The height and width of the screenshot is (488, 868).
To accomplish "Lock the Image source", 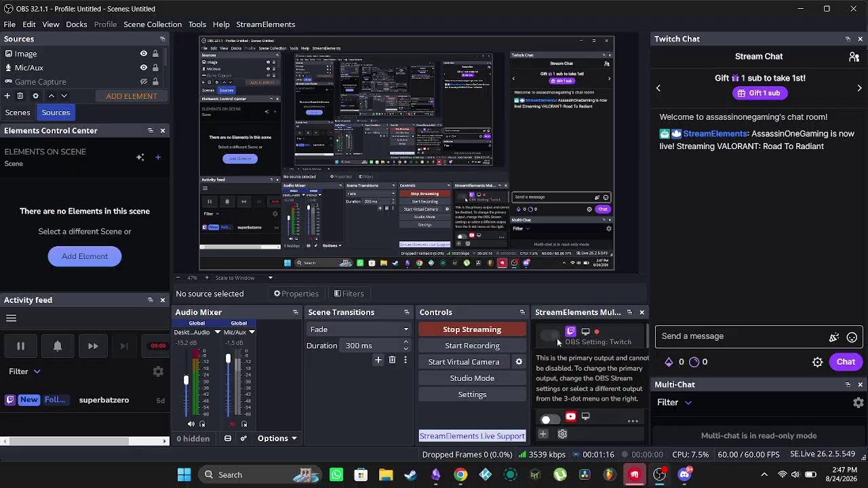I will tap(155, 54).
